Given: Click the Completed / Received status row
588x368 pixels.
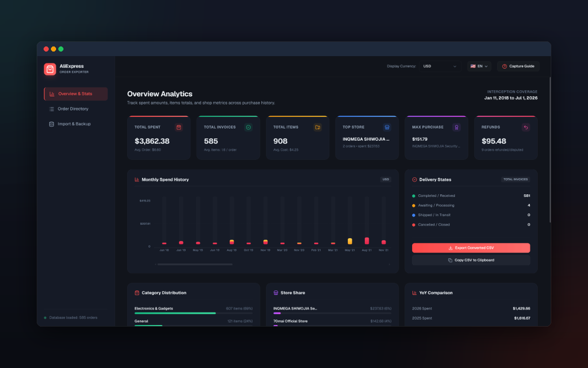Looking at the screenshot, I should 471,196.
